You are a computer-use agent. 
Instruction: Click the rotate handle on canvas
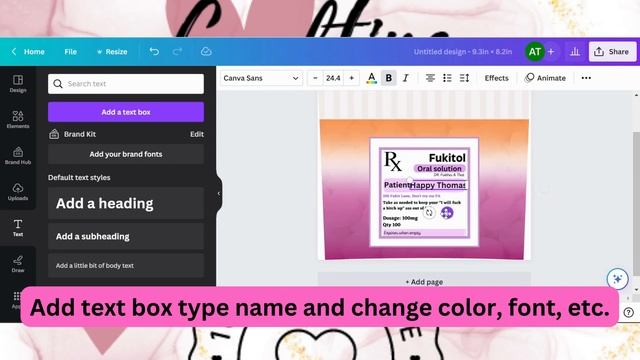[x=429, y=213]
